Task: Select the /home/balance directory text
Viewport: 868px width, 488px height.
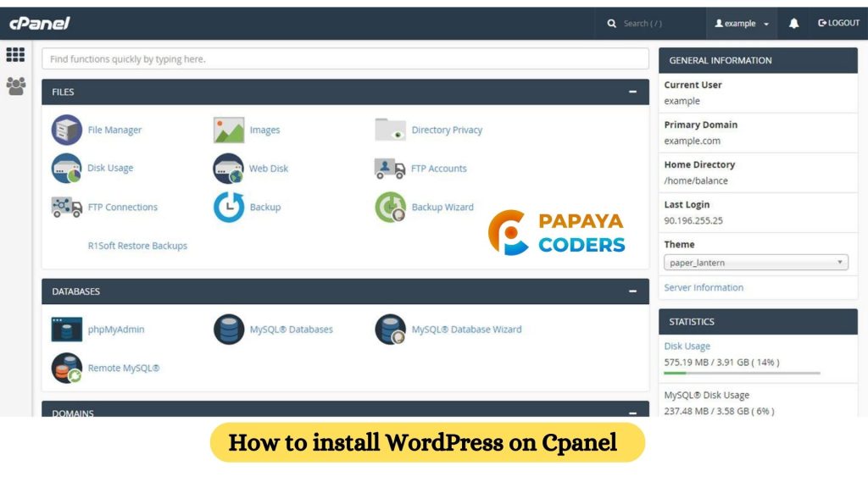Action: tap(696, 181)
